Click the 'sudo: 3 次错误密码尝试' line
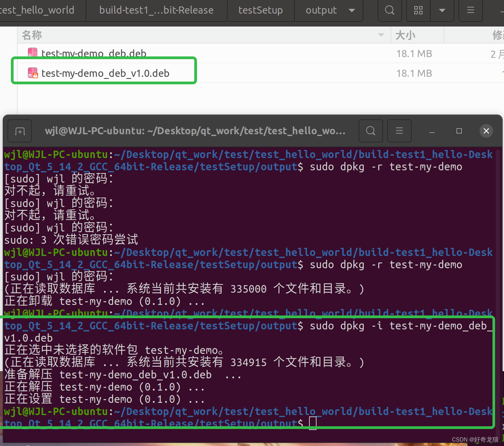 click(x=71, y=240)
